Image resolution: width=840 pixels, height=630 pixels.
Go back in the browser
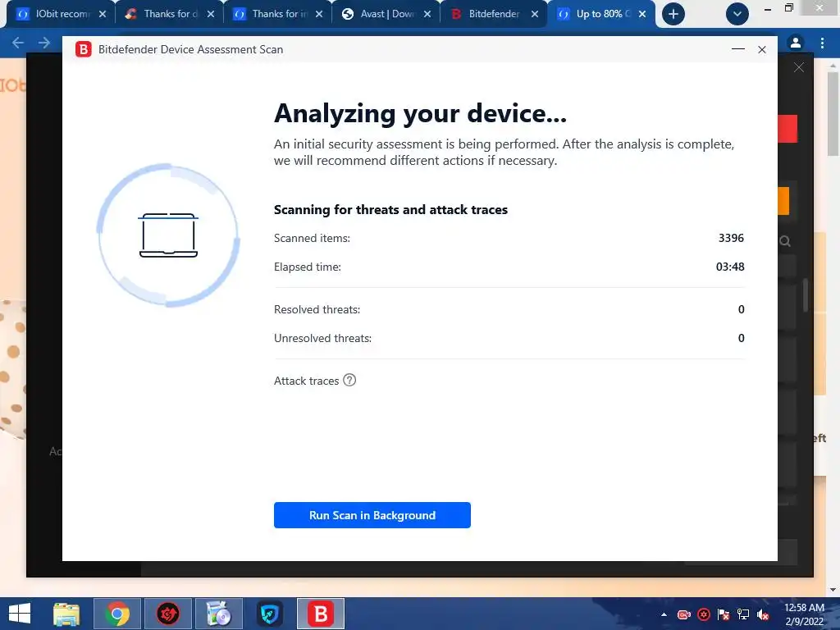coord(18,43)
